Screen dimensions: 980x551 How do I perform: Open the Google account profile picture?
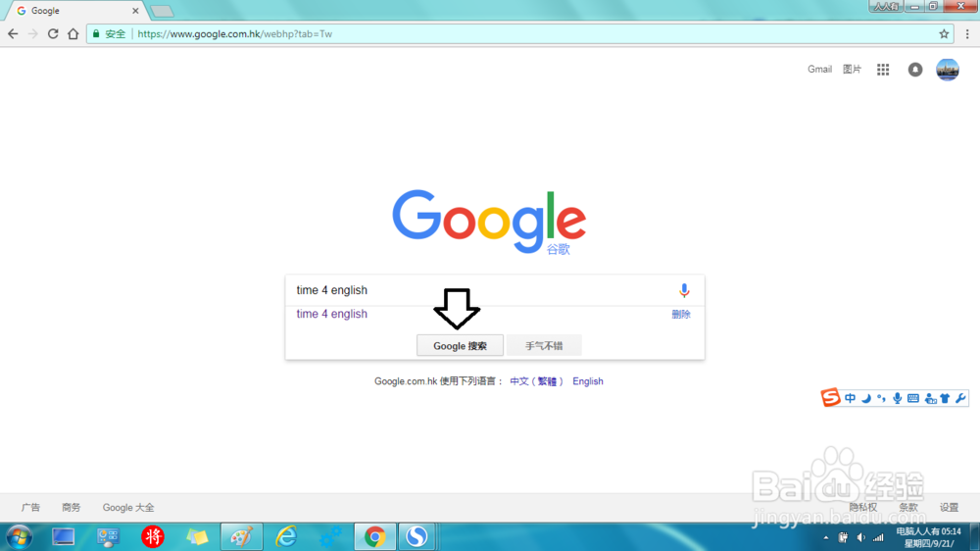(x=948, y=70)
